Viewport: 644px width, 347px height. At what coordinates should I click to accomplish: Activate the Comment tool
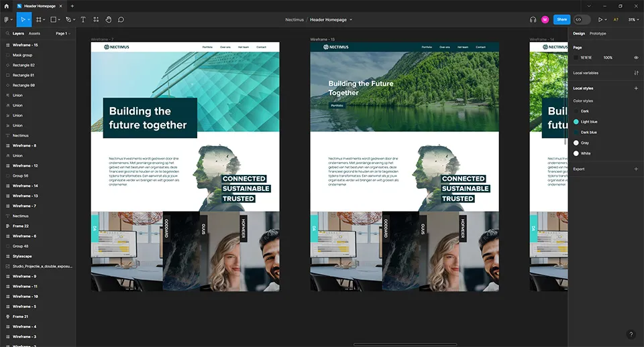[121, 19]
